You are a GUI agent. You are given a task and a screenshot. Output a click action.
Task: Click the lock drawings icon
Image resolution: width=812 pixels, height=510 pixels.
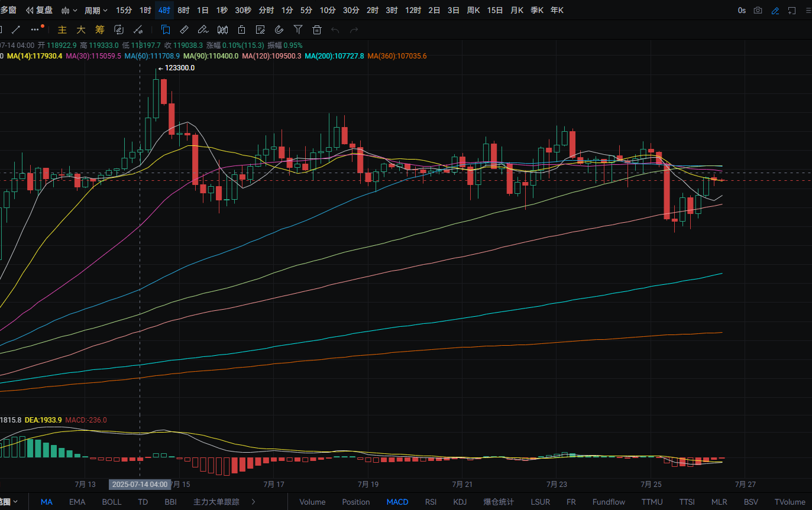coord(241,30)
